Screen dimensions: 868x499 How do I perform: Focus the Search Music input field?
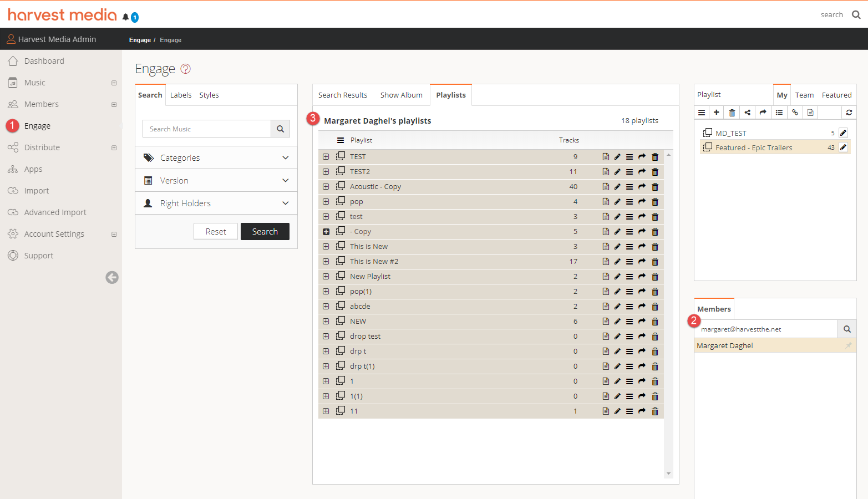[207, 129]
